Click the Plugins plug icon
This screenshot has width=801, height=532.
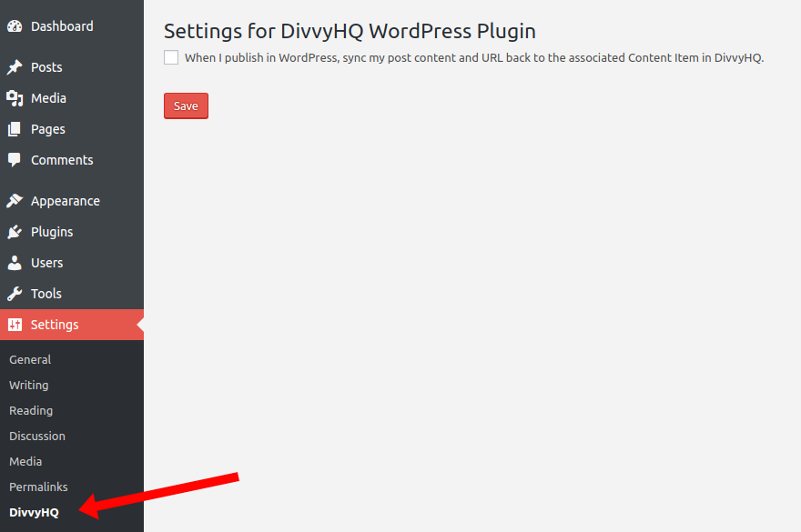(x=15, y=232)
